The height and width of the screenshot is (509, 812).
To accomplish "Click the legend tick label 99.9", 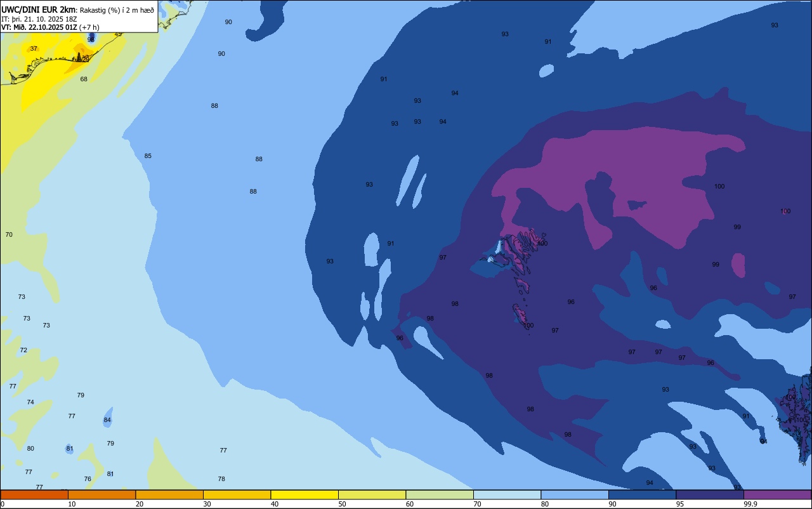I will [750, 504].
